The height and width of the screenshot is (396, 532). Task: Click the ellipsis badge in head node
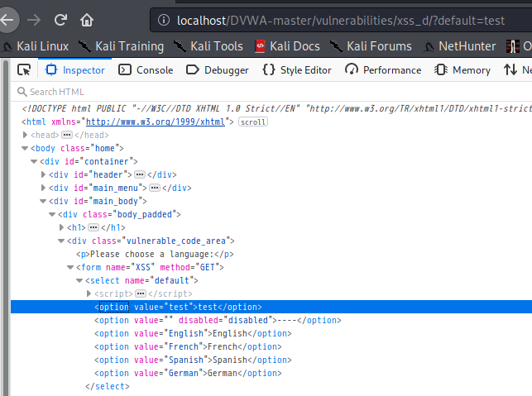click(x=67, y=135)
